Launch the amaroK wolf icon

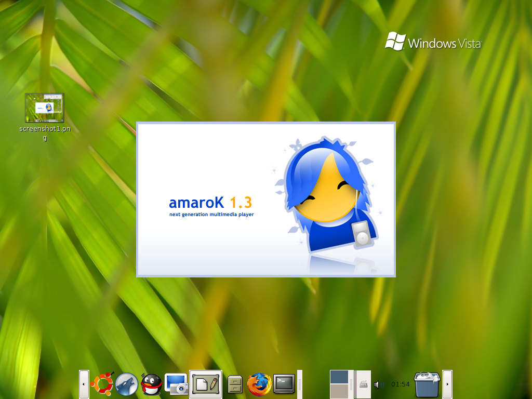tap(127, 384)
